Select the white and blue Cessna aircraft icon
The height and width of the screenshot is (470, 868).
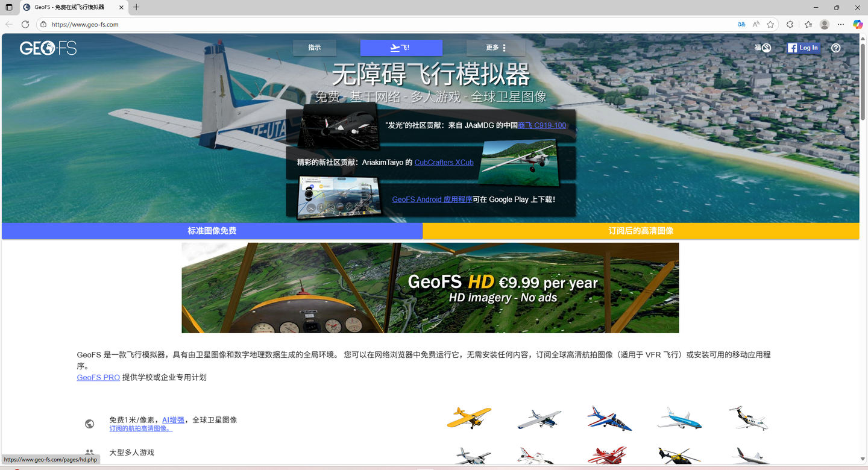tap(539, 418)
